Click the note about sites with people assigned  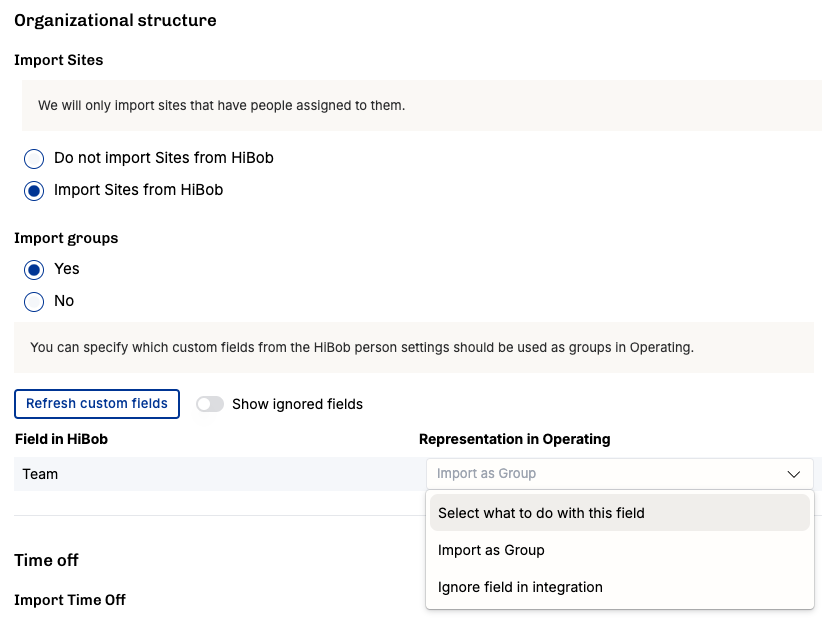pyautogui.click(x=221, y=105)
